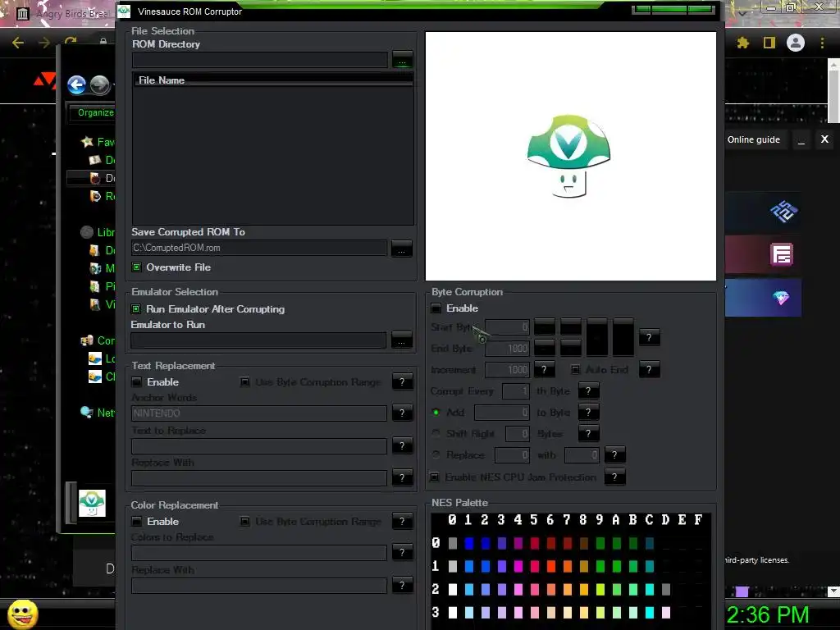Open help beside Start Byte range controls
The width and height of the screenshot is (840, 630).
tap(650, 337)
